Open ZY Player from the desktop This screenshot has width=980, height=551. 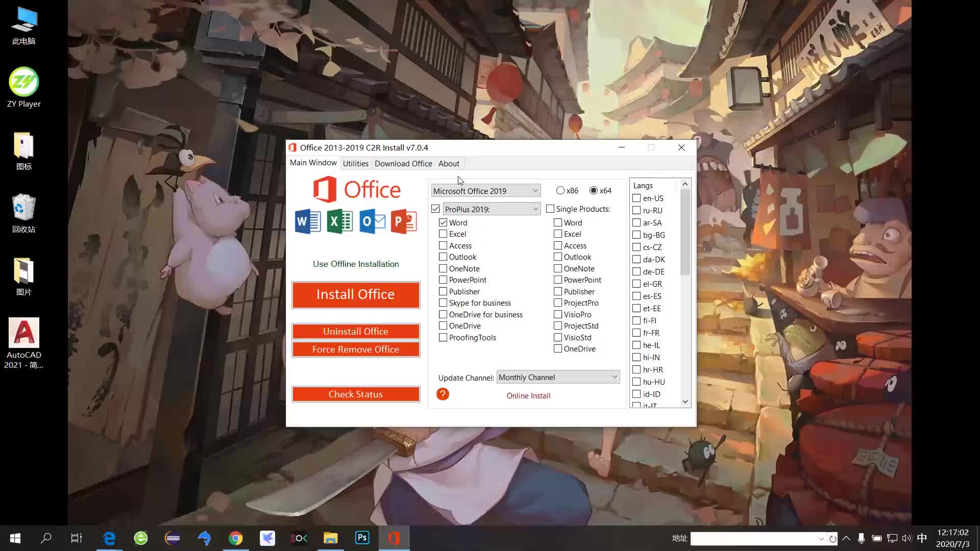[23, 82]
